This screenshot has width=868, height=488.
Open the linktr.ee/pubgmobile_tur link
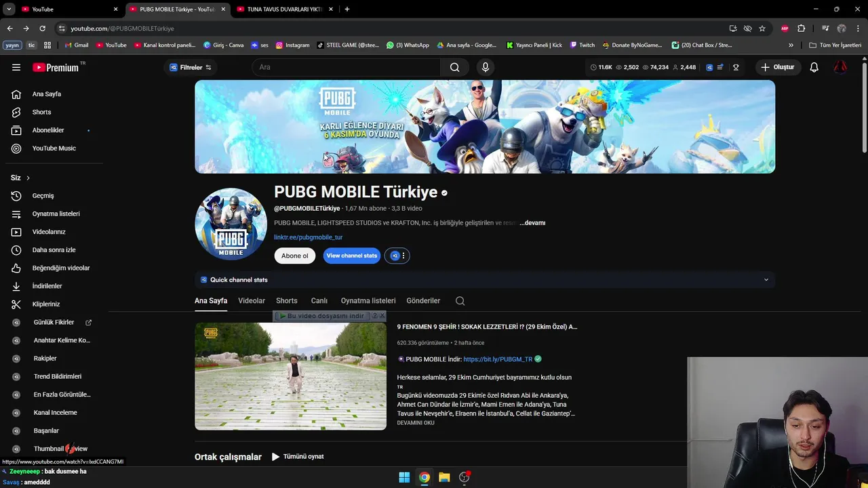pyautogui.click(x=309, y=237)
